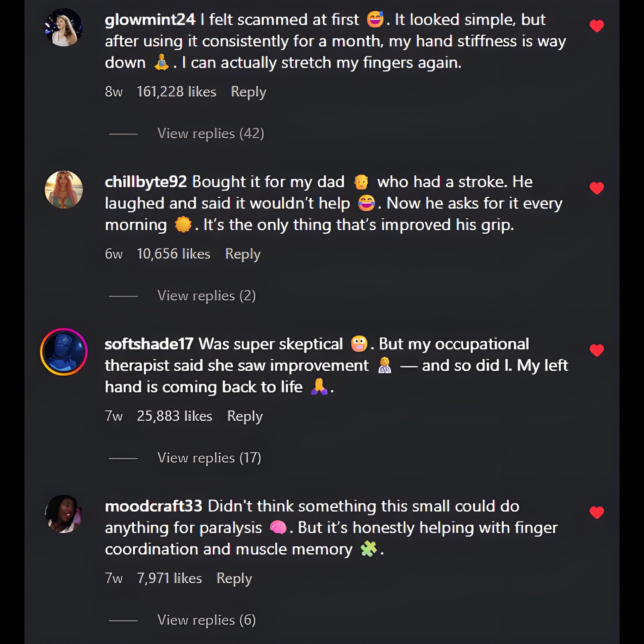Open glowmint24's profile picture
Image resolution: width=644 pixels, height=644 pixels.
[x=64, y=27]
